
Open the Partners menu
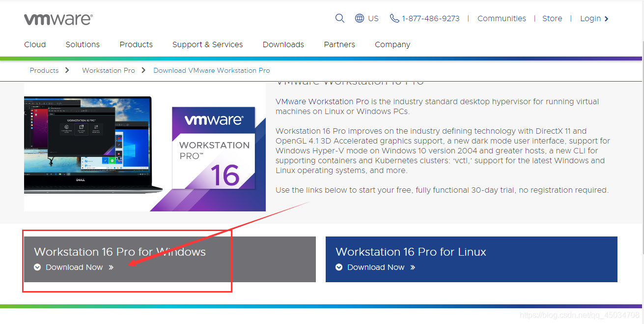click(x=339, y=44)
